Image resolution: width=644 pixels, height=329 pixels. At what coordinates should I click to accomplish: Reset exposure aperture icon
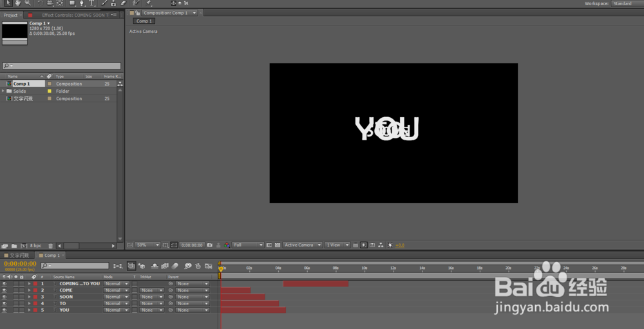390,245
